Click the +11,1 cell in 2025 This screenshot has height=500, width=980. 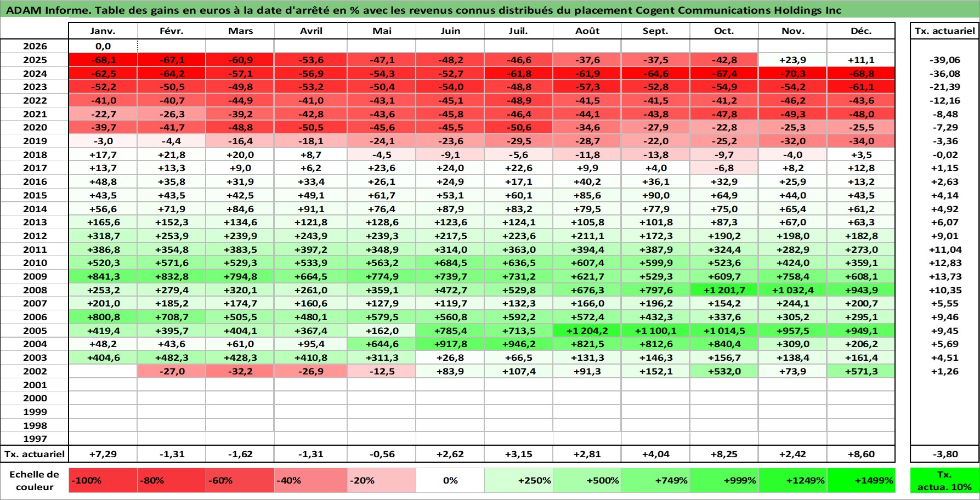coord(861,60)
